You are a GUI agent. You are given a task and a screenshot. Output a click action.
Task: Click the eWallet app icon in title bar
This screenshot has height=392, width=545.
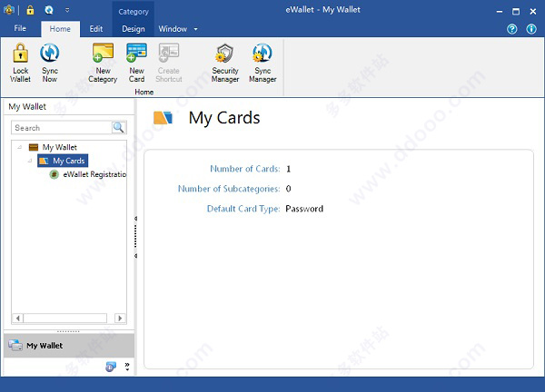point(9,10)
